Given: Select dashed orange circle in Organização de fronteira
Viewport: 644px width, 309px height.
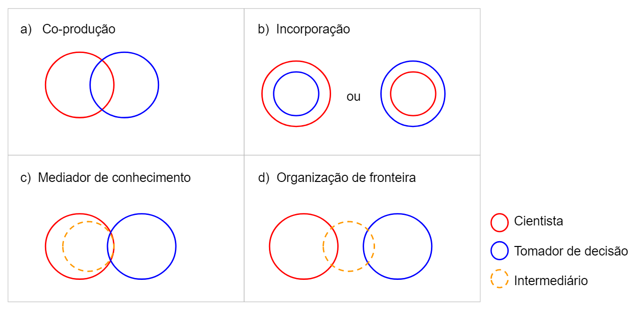Looking at the screenshot, I should (x=349, y=246).
